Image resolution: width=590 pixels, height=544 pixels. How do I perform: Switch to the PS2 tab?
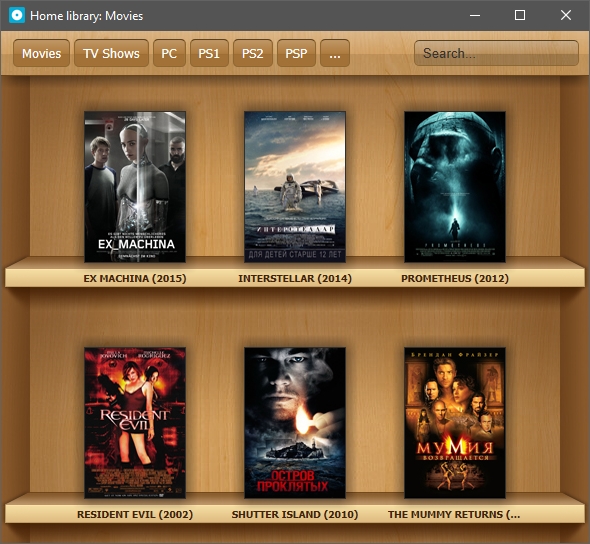click(252, 53)
